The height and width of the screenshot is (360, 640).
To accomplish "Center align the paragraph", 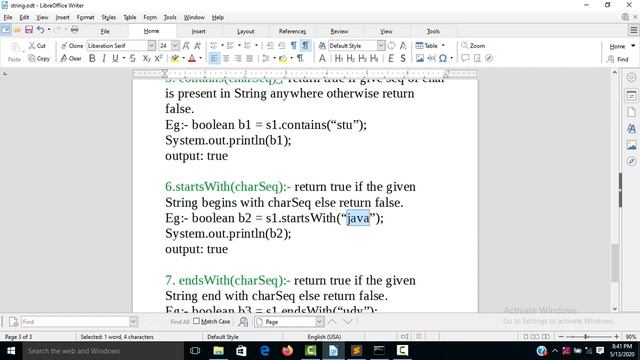I will click(226, 58).
